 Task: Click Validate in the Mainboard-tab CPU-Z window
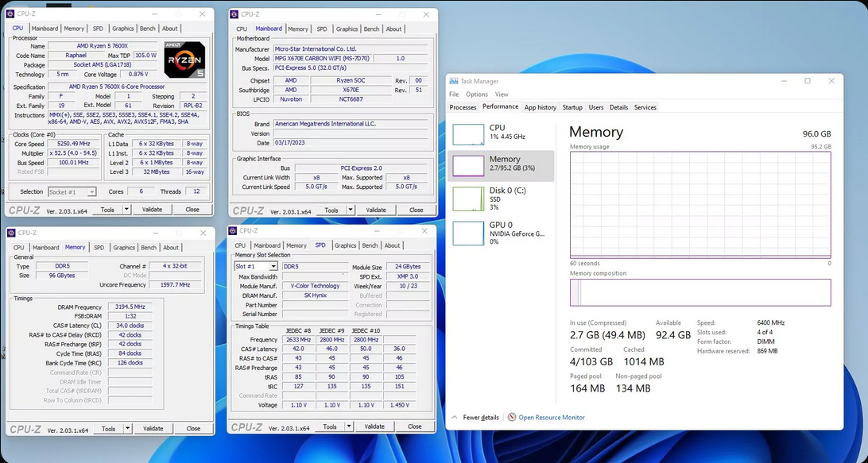376,210
